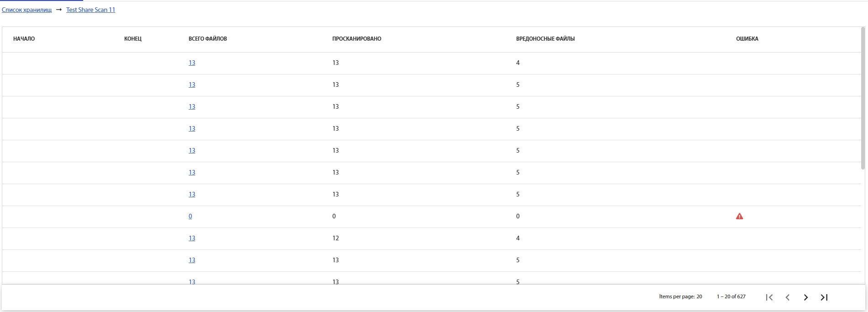This screenshot has width=868, height=312.
Task: Open the total files link showing 0
Action: tap(190, 217)
